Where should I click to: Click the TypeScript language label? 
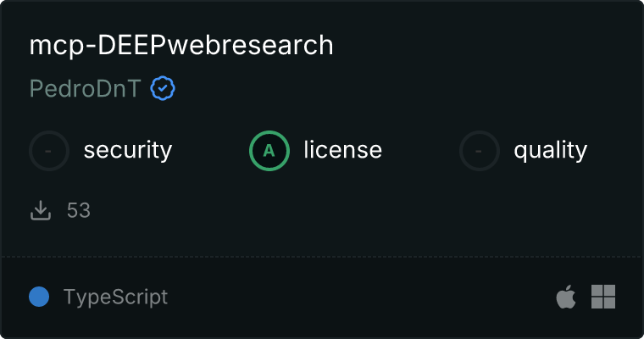[x=115, y=297]
